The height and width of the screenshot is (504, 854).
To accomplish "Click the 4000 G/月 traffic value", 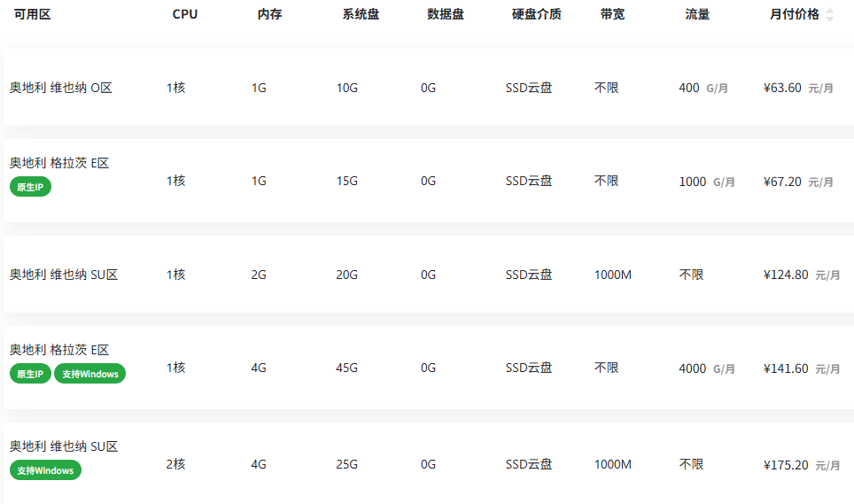I will (706, 368).
